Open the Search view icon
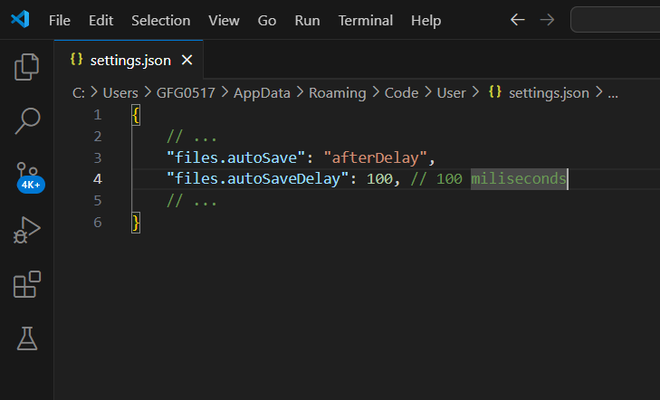This screenshot has height=400, width=660. click(27, 122)
